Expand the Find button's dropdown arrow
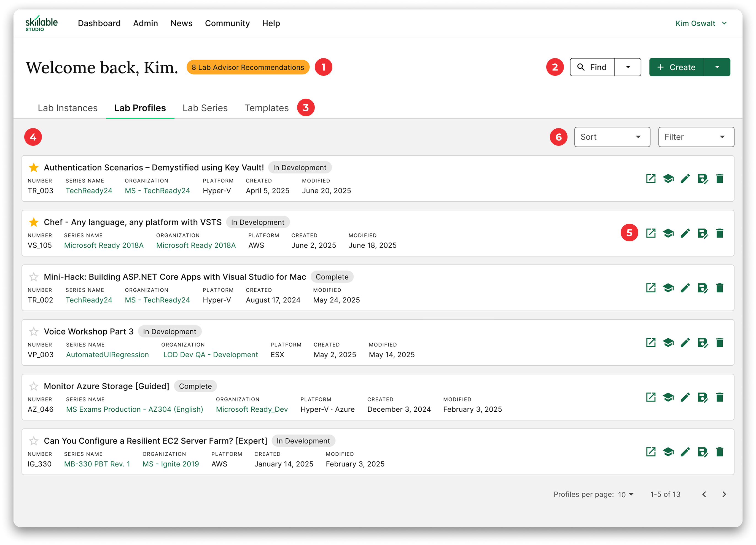Screen dimensions: 756x545 (x=628, y=67)
